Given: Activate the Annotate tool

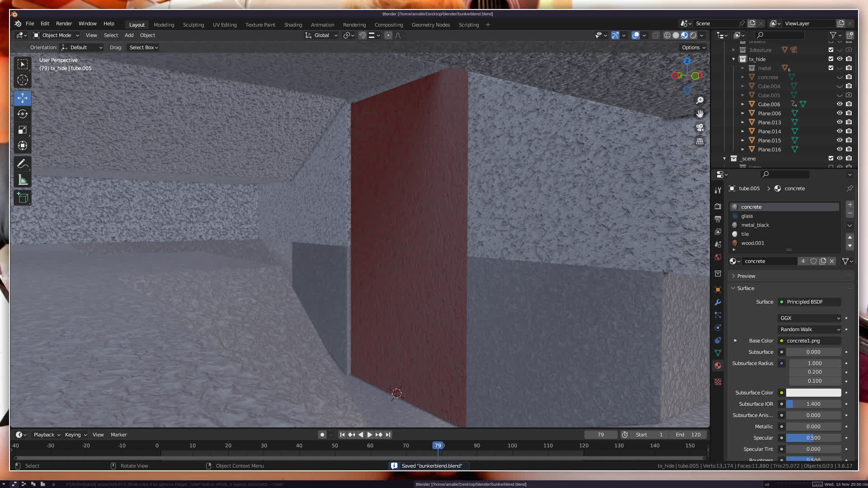Looking at the screenshot, I should coord(23,164).
